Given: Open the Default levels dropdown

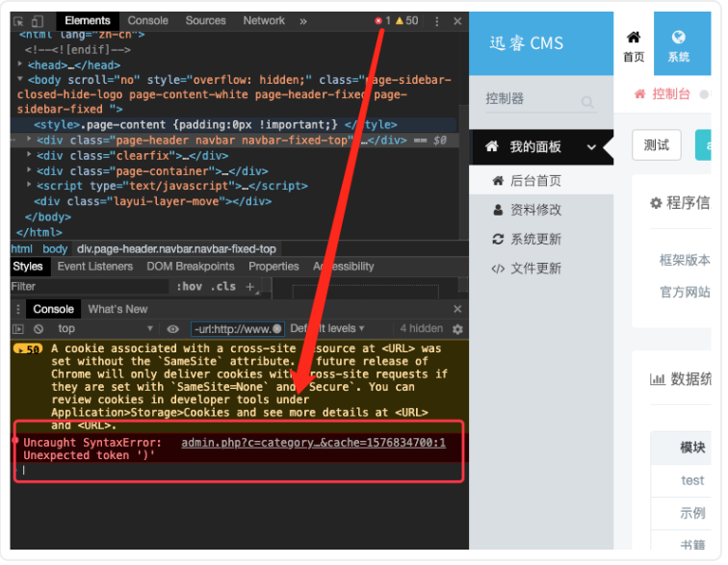Looking at the screenshot, I should click(x=329, y=330).
